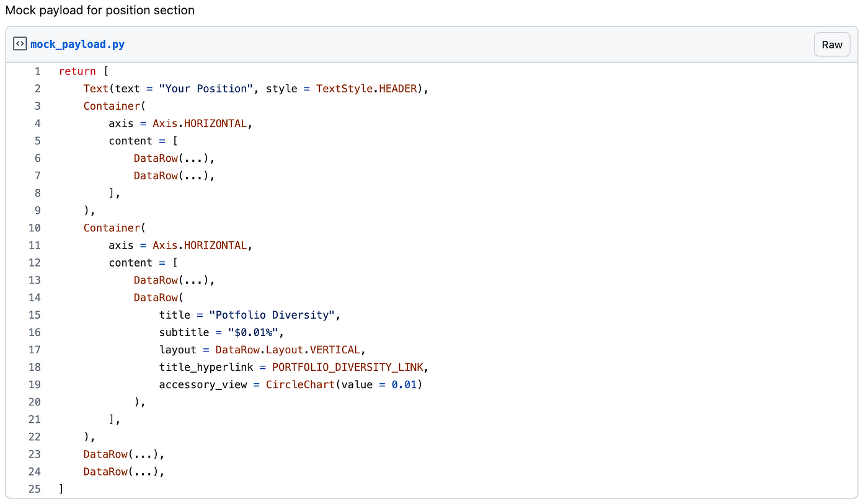This screenshot has height=504, width=868.
Task: Click the "Potfolio Diversity" title string
Action: coord(272,315)
